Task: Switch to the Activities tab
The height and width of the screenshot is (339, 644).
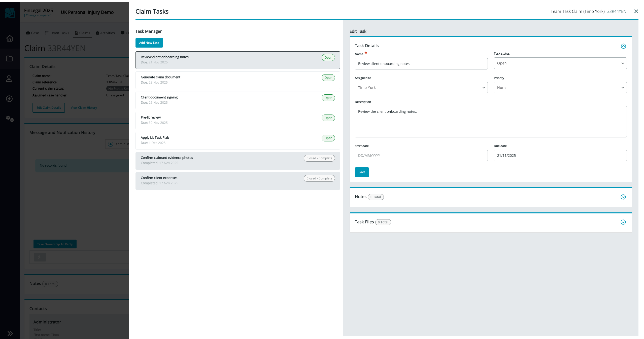Action: (105, 33)
